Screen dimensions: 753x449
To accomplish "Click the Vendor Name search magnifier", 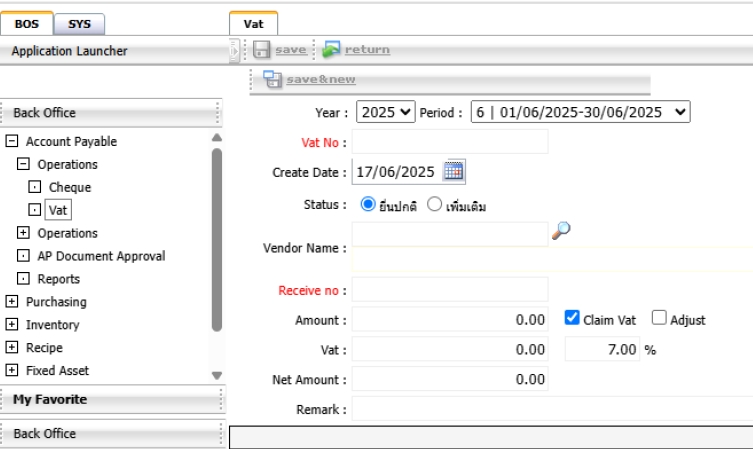I will (x=561, y=231).
